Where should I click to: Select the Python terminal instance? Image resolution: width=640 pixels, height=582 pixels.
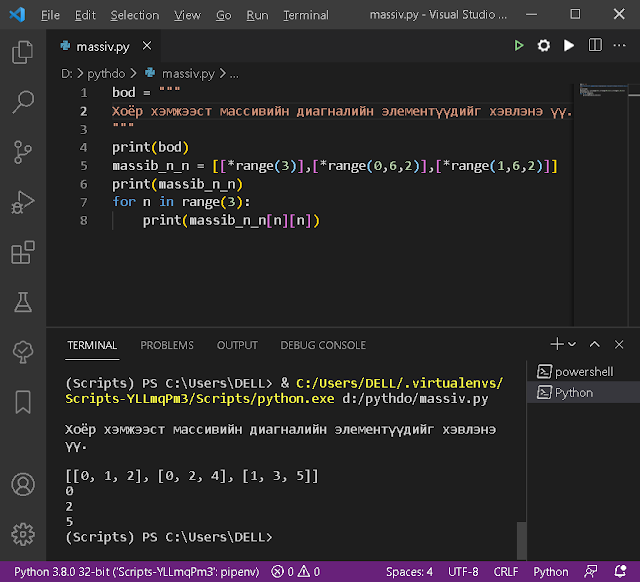tap(584, 392)
